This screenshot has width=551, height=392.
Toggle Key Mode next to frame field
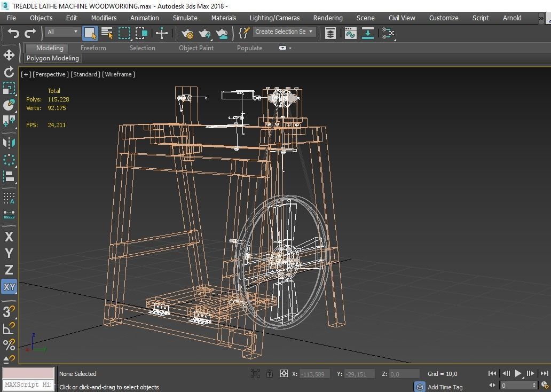[492, 385]
